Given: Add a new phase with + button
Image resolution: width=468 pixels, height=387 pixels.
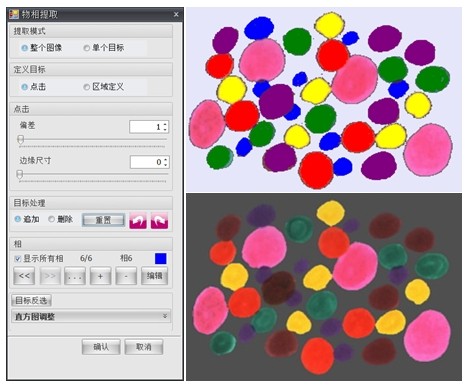Looking at the screenshot, I should [100, 276].
